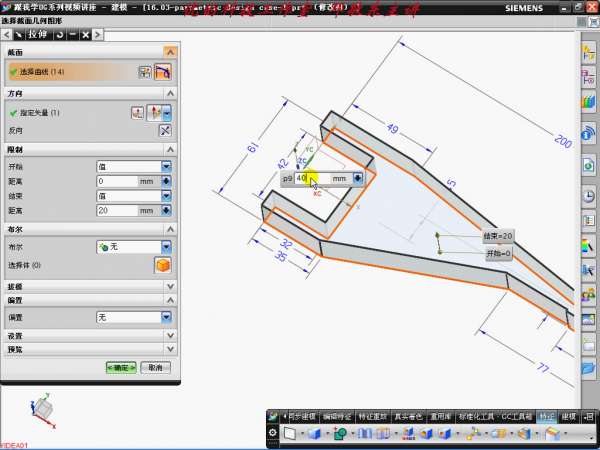The height and width of the screenshot is (450, 600).
Task: Click the settings gear icon in bottom toolbar
Action: pyautogui.click(x=272, y=433)
